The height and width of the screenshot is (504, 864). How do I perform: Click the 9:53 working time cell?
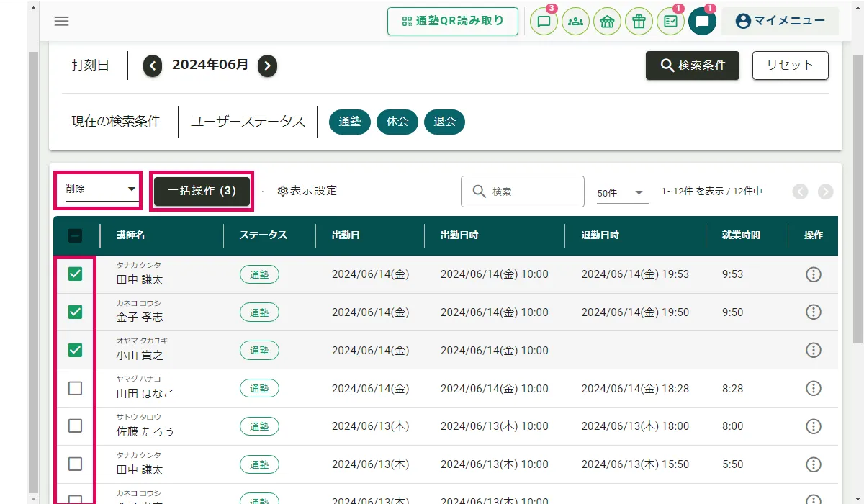(x=732, y=274)
